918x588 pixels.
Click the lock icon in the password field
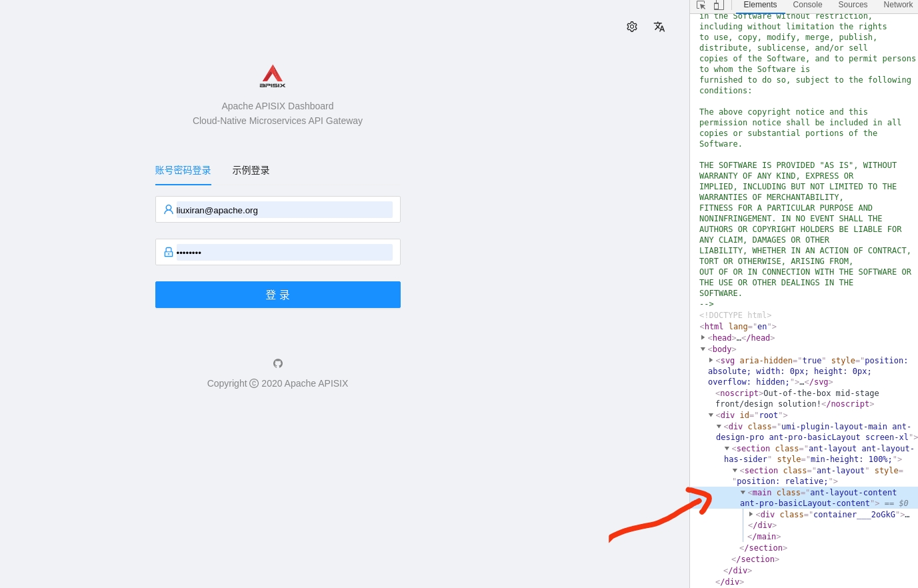coord(169,252)
